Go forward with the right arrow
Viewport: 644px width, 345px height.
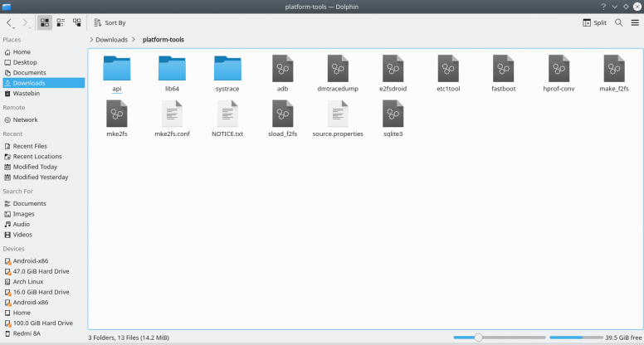(x=25, y=23)
